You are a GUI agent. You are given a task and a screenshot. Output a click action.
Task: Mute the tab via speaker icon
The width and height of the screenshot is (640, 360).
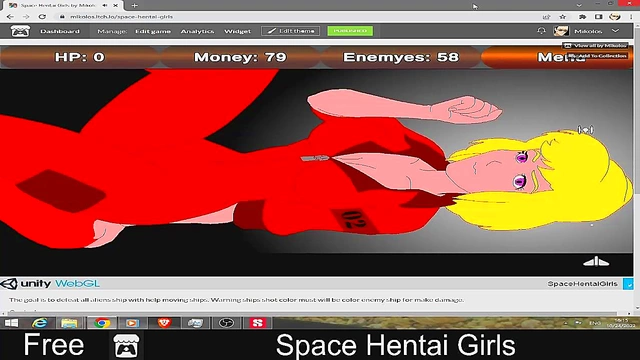105,5
